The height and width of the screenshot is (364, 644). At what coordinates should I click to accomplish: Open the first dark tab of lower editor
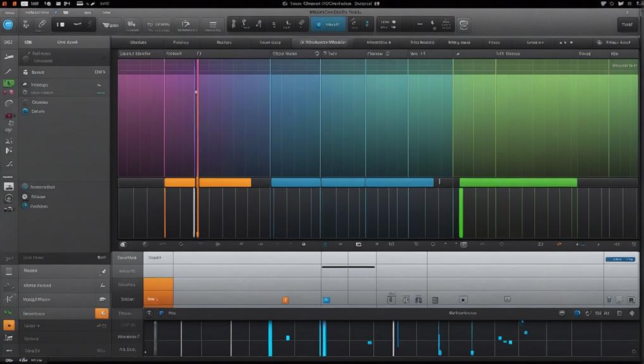pos(127,258)
